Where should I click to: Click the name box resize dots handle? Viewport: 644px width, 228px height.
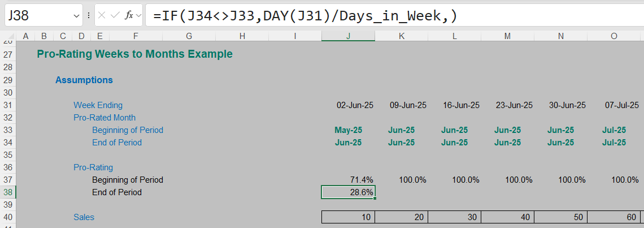89,16
